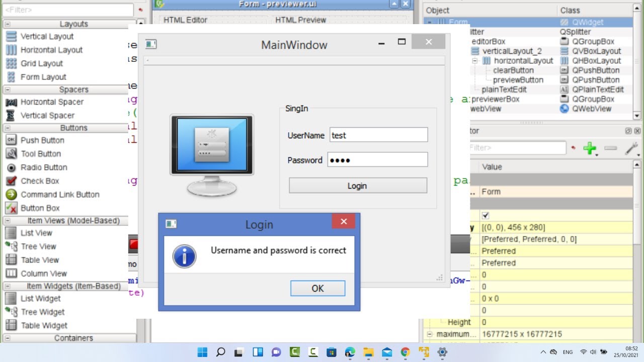Collapse the Layouts category
644x362 pixels.
coord(7,24)
